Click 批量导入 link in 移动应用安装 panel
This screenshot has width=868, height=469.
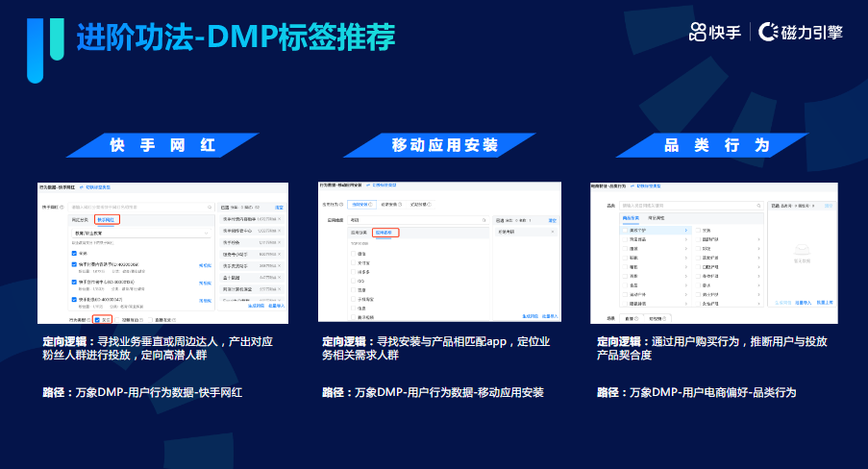point(550,316)
